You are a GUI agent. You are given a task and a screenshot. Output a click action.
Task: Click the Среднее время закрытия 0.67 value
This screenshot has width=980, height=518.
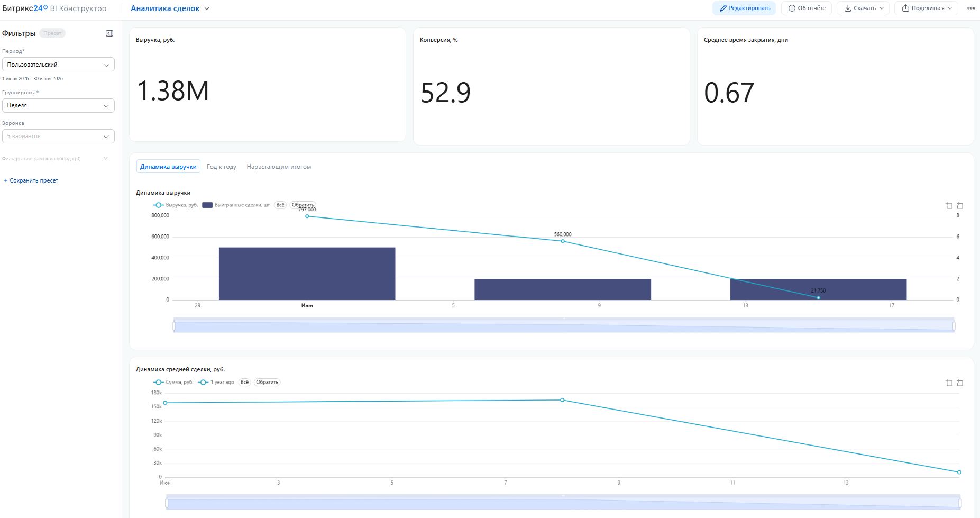pos(729,93)
